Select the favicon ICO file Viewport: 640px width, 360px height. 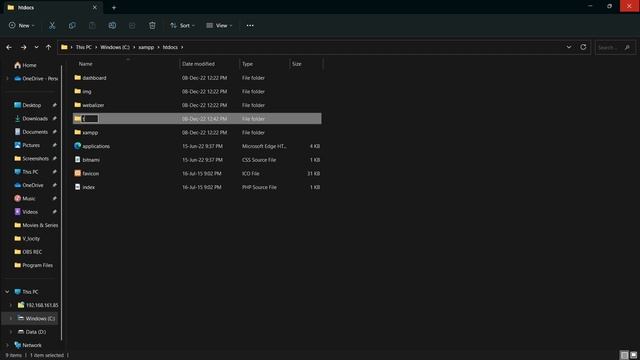tap(197, 173)
